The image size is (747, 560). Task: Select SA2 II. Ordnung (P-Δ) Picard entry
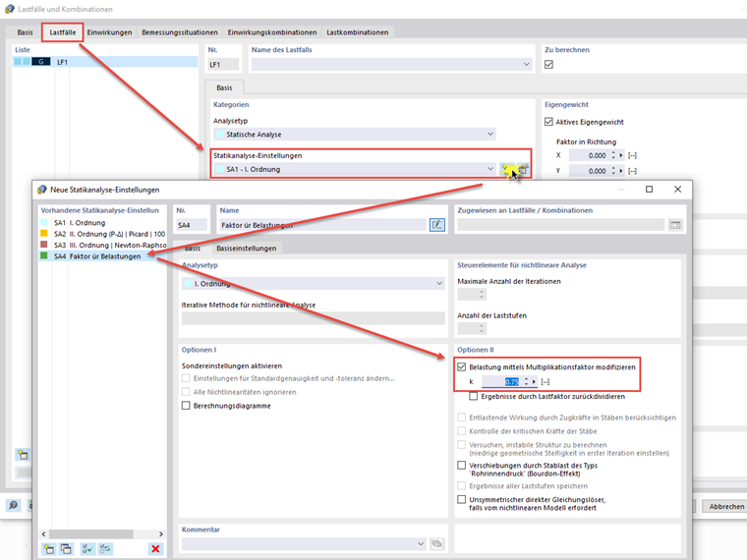[x=102, y=234]
